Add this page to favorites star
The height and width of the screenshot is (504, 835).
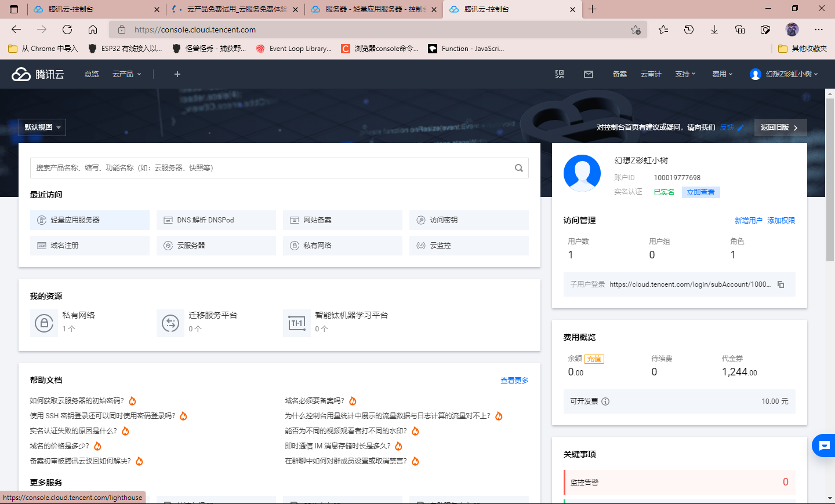pyautogui.click(x=636, y=30)
